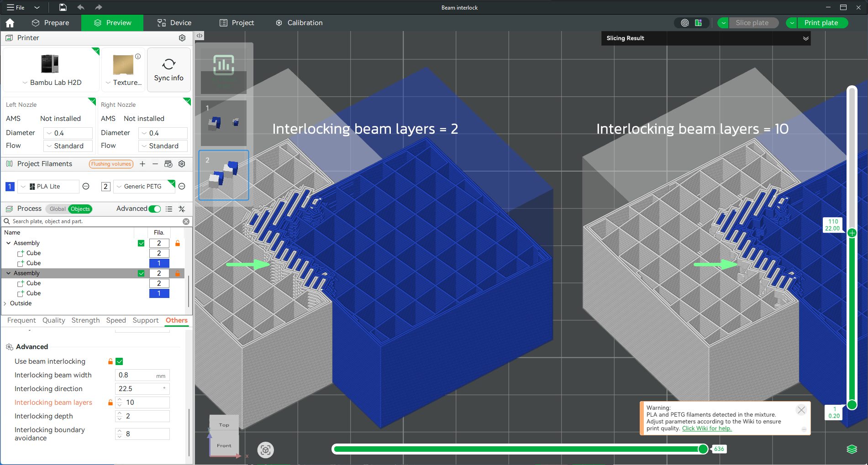Click the Print plate button
The height and width of the screenshot is (465, 868).
tap(821, 23)
